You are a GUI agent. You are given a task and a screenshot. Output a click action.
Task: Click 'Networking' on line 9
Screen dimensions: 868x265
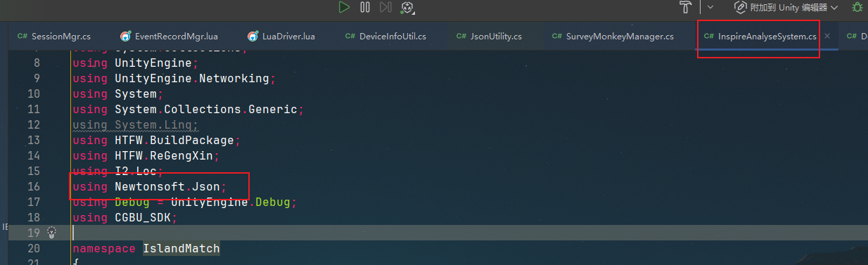[234, 78]
